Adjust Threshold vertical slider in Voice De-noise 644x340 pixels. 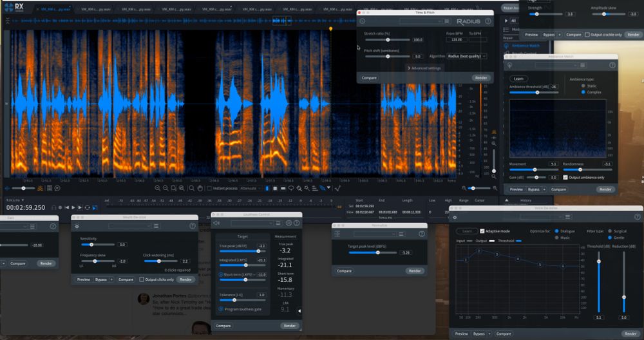tap(598, 281)
